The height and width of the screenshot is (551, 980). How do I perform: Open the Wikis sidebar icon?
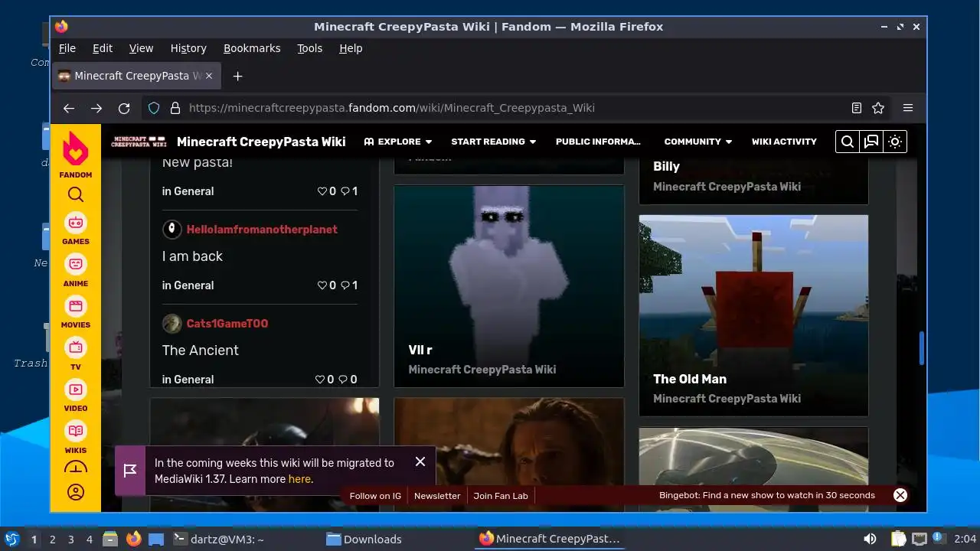point(75,437)
